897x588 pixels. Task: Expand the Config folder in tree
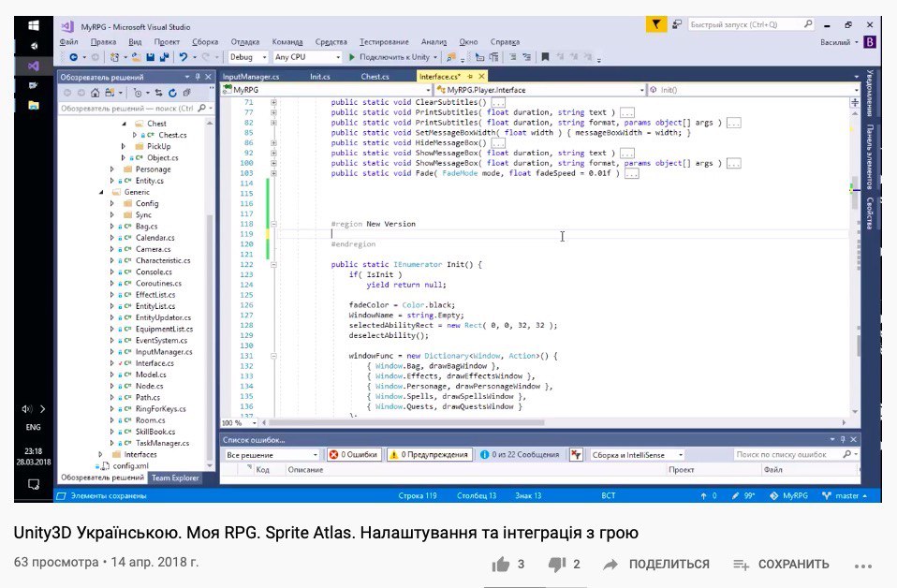(x=112, y=203)
